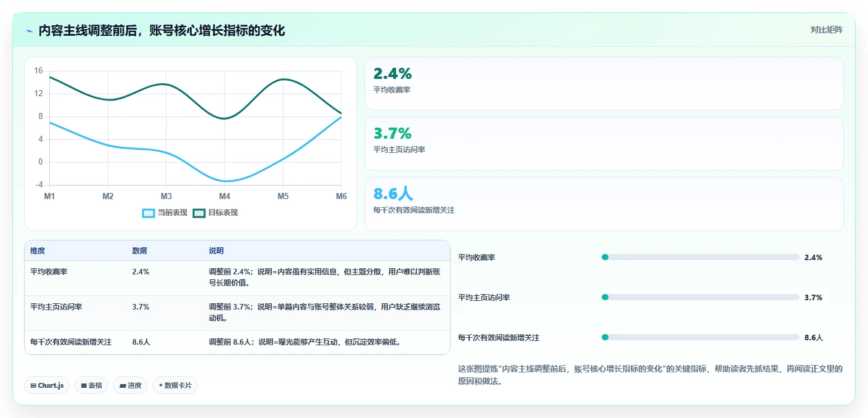Viewport: 868px width, 418px height.
Task: Click the page title 内容主线调整前后
Action: click(x=162, y=30)
